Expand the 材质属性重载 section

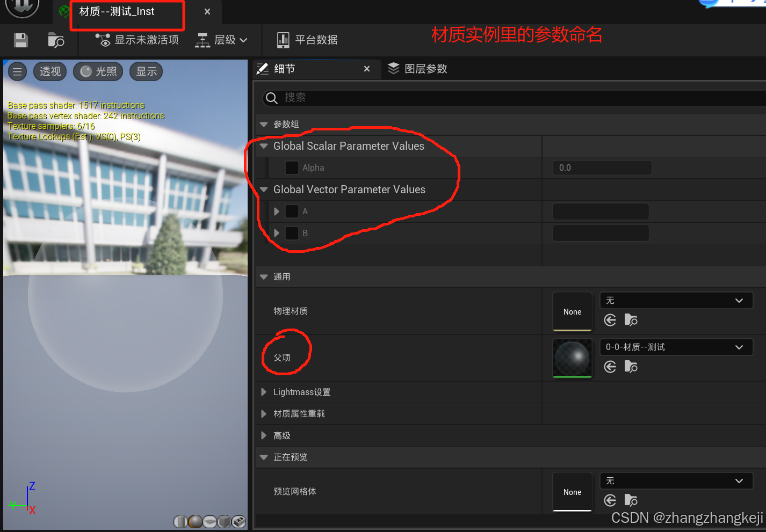coord(264,414)
